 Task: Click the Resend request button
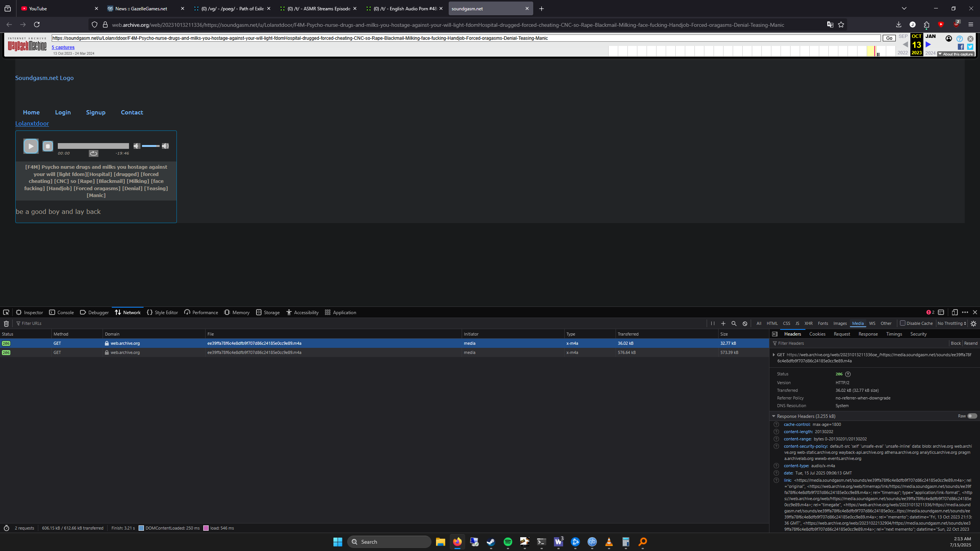pos(971,343)
